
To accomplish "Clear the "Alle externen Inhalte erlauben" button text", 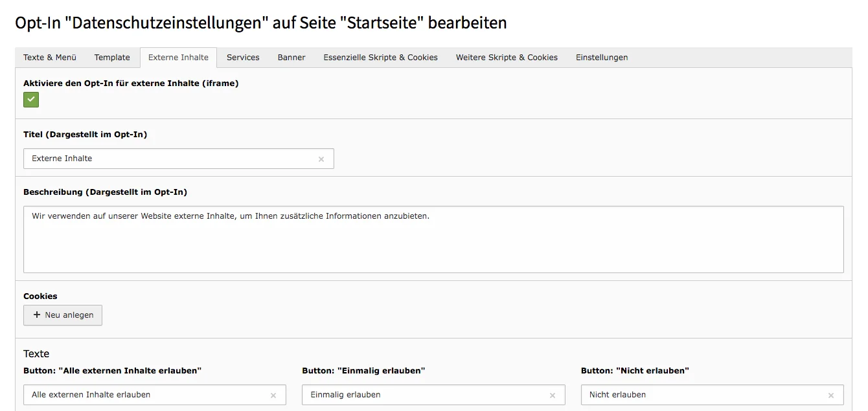I will [274, 395].
